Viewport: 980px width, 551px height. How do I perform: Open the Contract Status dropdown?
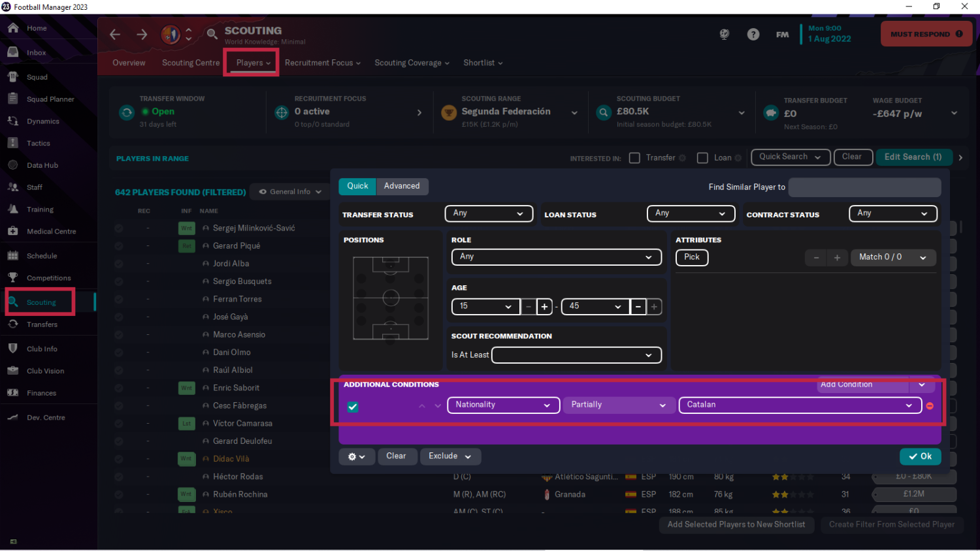click(x=893, y=213)
